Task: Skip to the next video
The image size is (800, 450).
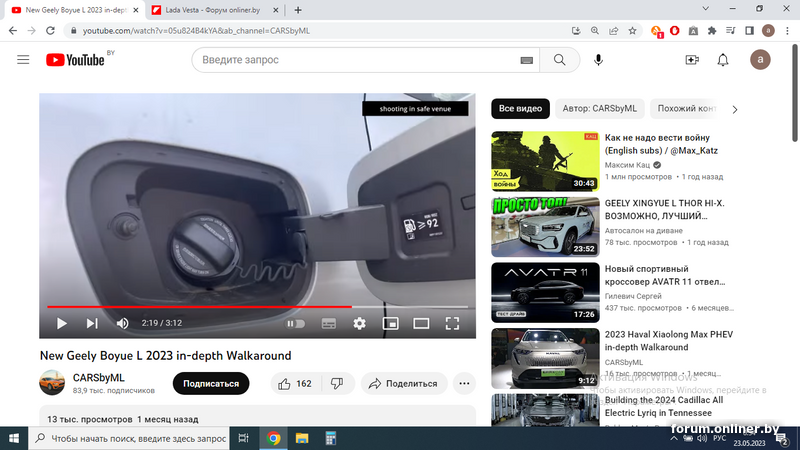Action: [92, 323]
